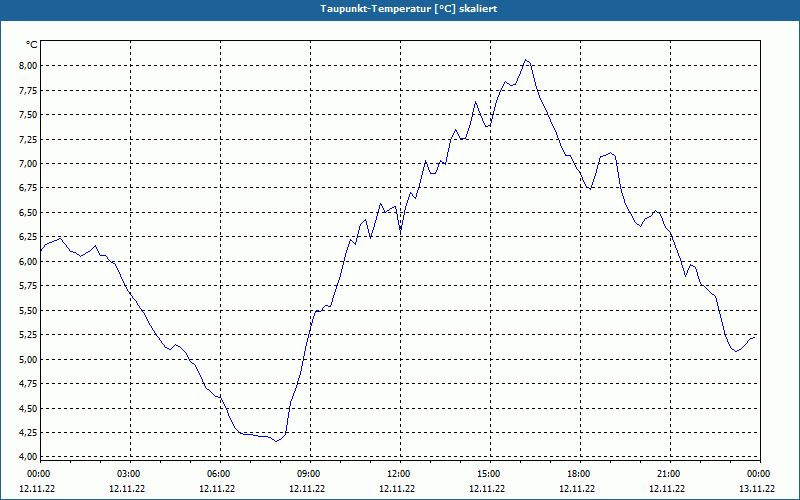Select the 4,00 y-axis value
The height and width of the screenshot is (500, 800).
point(28,457)
